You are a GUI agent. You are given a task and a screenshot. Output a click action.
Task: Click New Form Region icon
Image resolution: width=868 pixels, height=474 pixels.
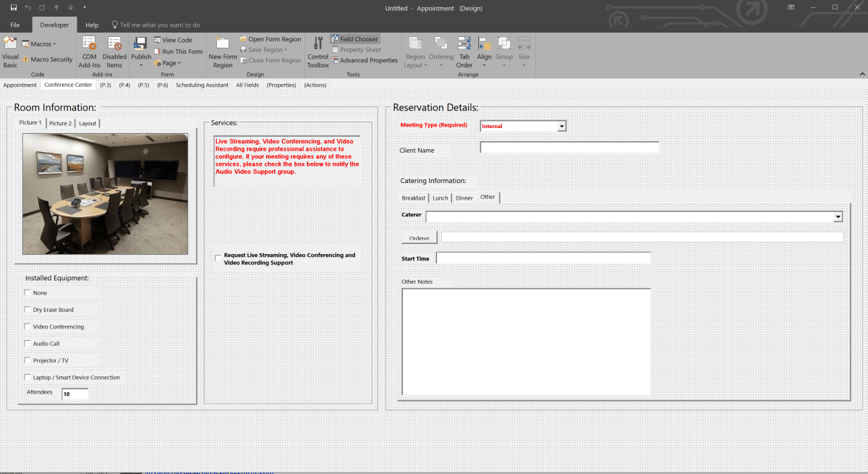(x=223, y=51)
